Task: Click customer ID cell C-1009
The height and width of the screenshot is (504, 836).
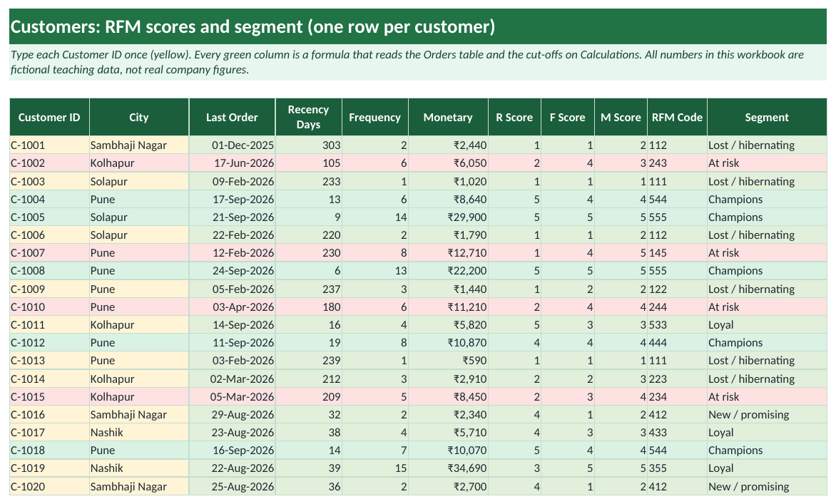Action: tap(50, 289)
